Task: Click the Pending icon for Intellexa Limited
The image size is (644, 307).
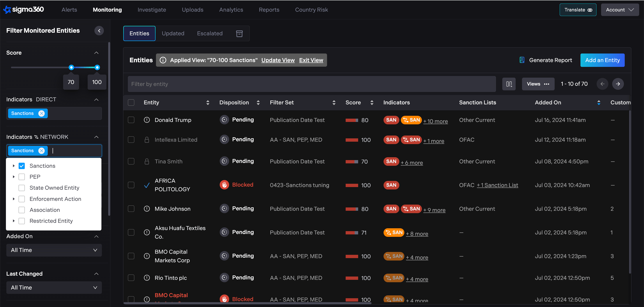Action: (224, 139)
